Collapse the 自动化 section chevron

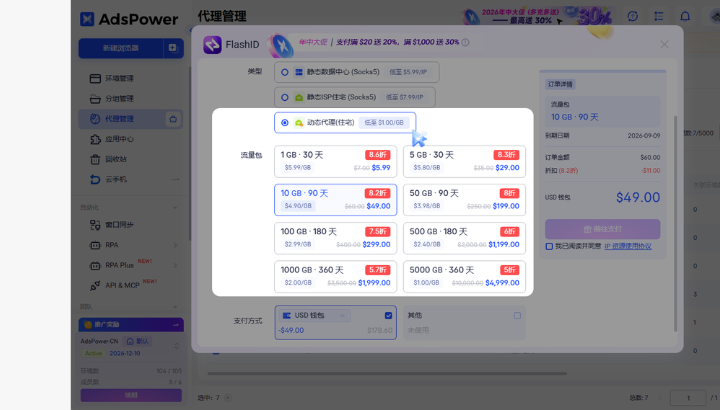pos(175,208)
